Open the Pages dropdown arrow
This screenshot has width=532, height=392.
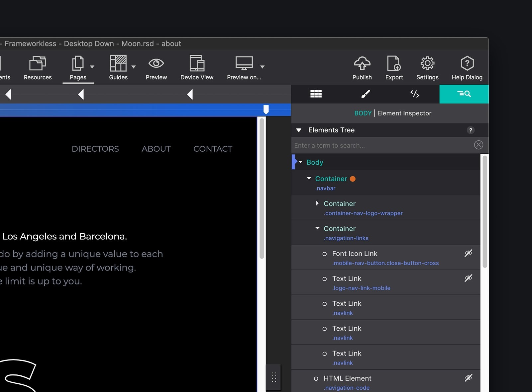click(x=92, y=67)
